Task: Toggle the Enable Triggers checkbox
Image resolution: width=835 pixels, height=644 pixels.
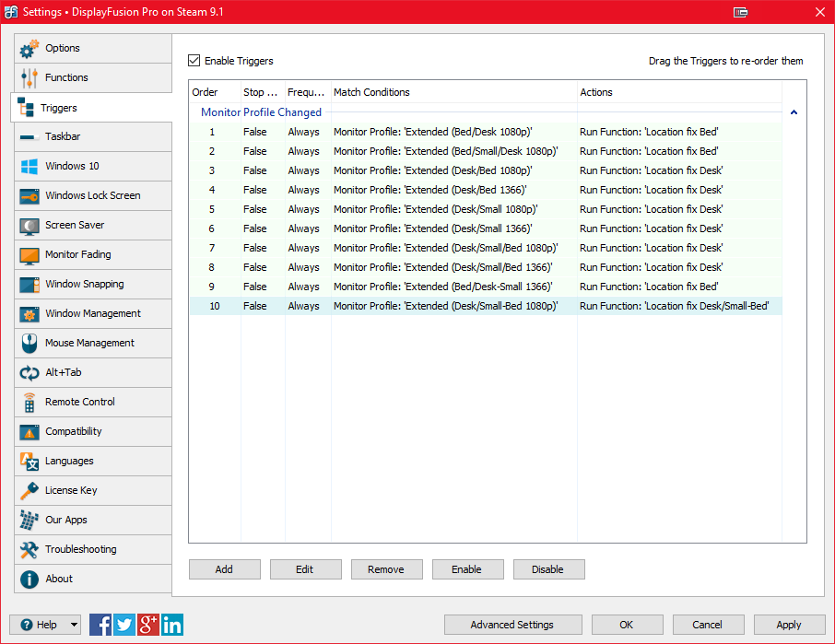Action: tap(194, 61)
